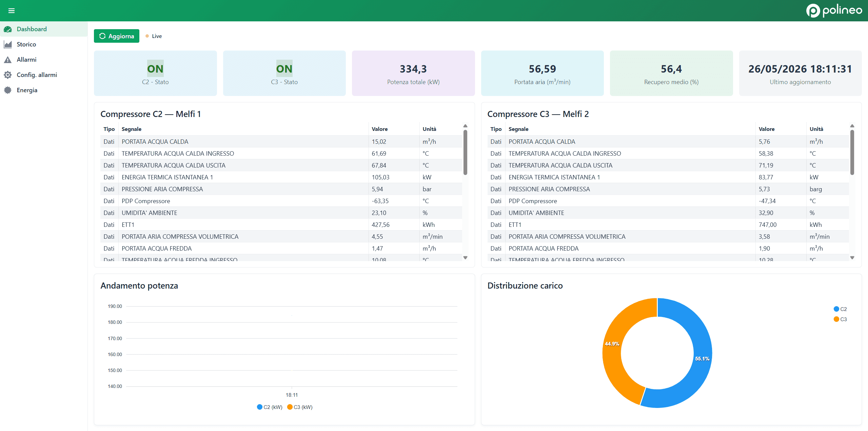Click the C2 - Stato ON card
Viewport: 868px width, 431px height.
coord(155,73)
